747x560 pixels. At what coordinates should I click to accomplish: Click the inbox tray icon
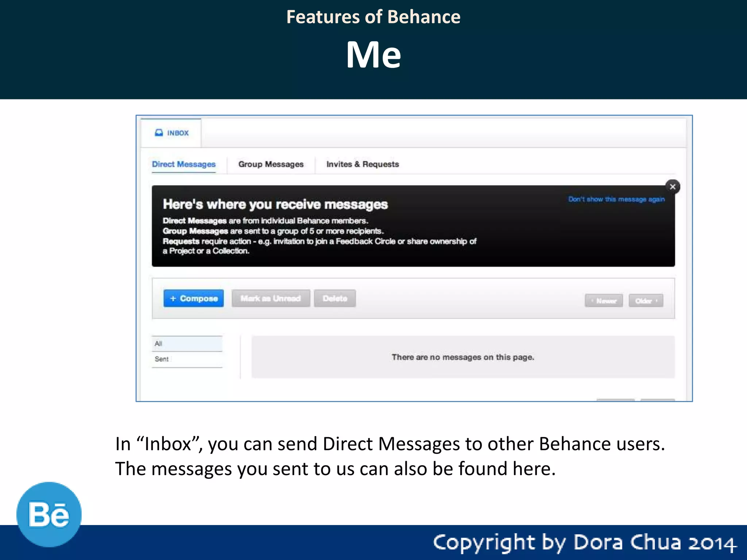coord(159,133)
